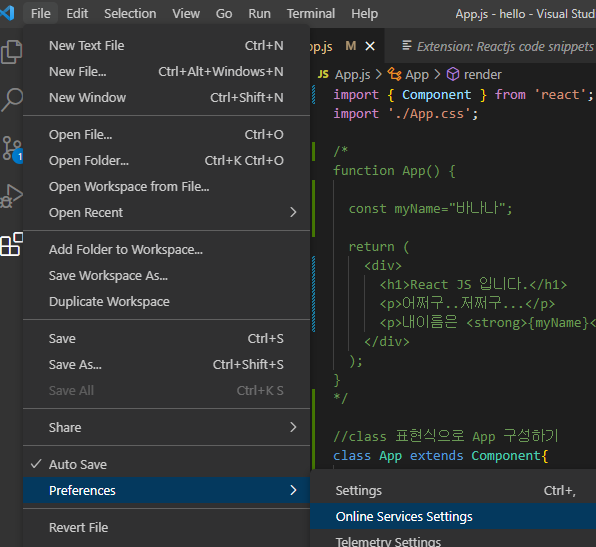Choose Save Workspace As...
Viewport: 596px width, 547px height.
click(x=166, y=276)
